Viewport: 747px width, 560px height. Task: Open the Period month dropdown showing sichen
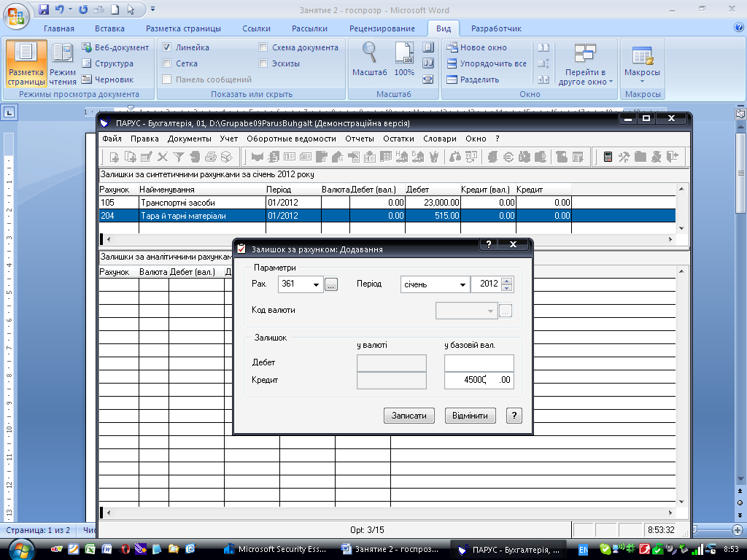462,284
